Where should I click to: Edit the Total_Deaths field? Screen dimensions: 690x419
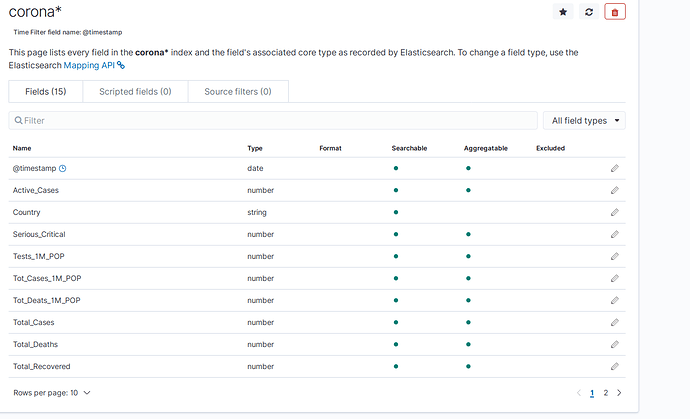click(615, 345)
